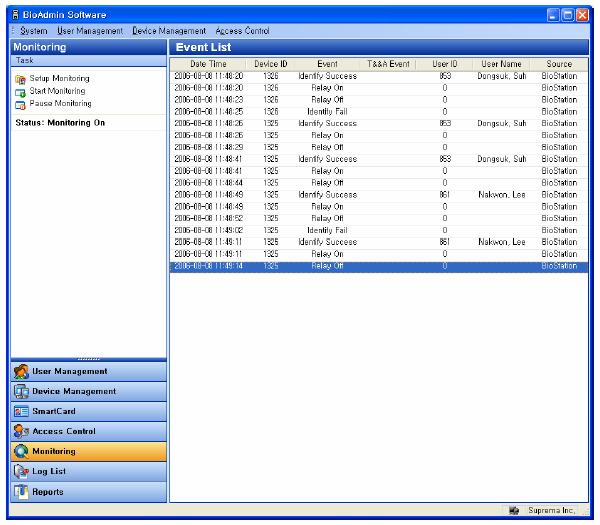This screenshot has width=600, height=525.
Task: Open the Device Management menu
Action: [169, 31]
